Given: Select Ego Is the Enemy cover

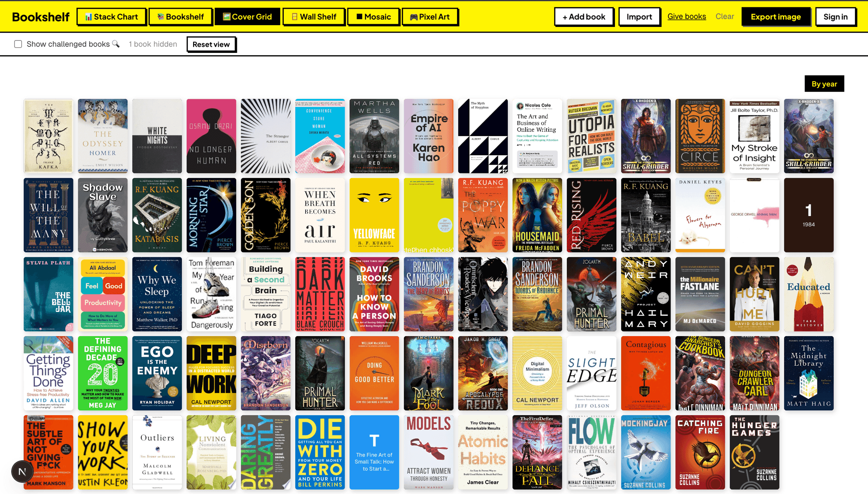Looking at the screenshot, I should coord(157,373).
